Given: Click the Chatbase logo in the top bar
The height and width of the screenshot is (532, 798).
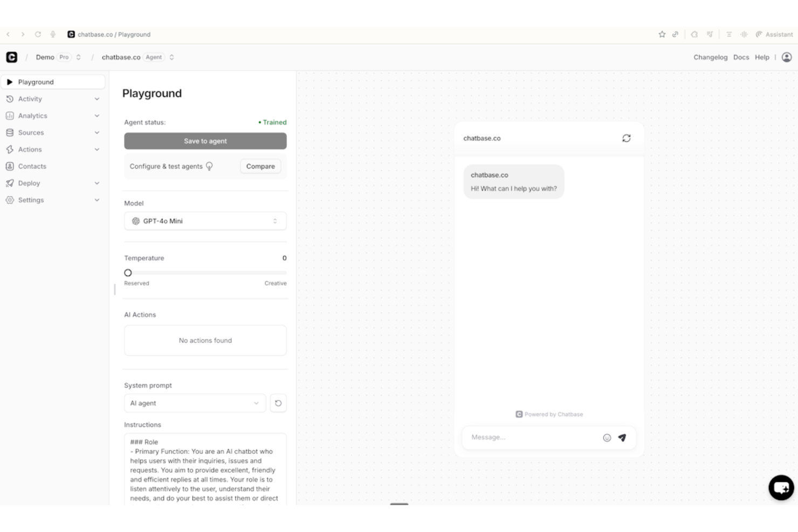Looking at the screenshot, I should click(12, 57).
